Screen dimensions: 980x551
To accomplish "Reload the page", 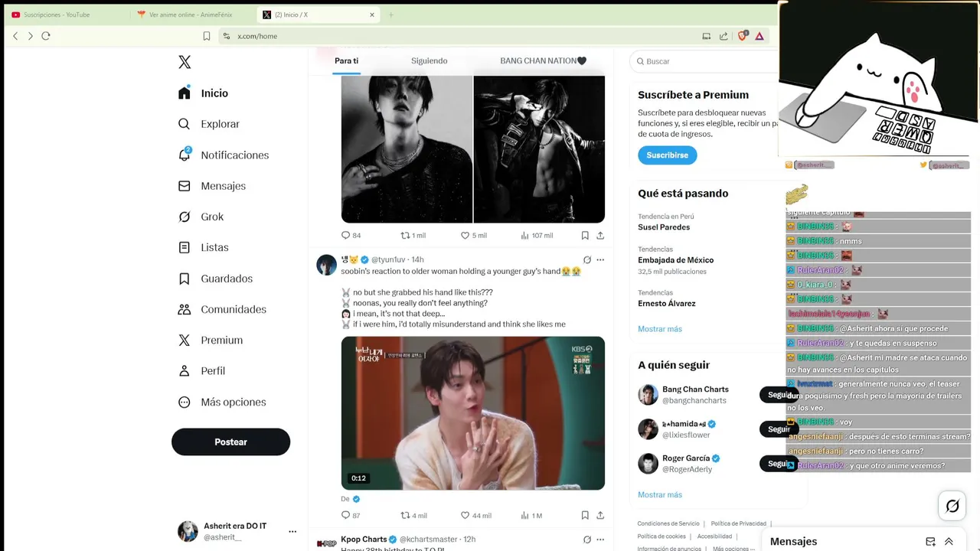I will pos(46,36).
